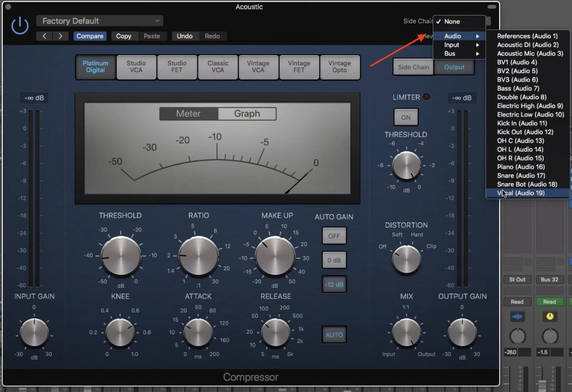Click the blue waveform icon on channel strip
This screenshot has height=392, width=572.
tap(517, 316)
